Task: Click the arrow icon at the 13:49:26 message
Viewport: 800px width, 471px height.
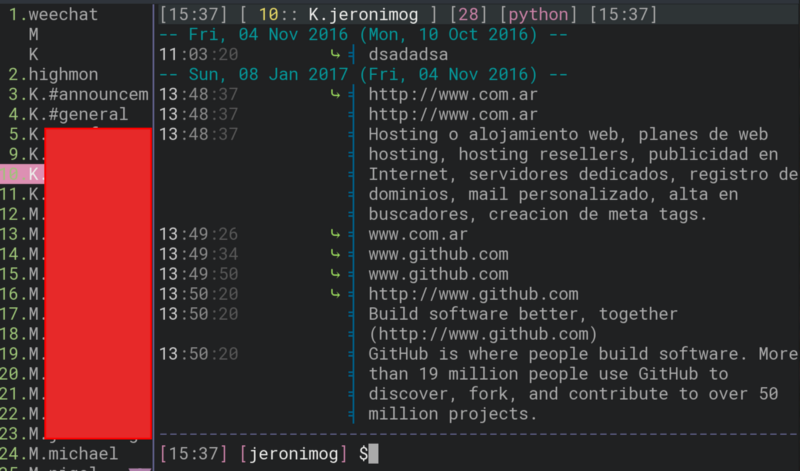Action: click(x=335, y=235)
